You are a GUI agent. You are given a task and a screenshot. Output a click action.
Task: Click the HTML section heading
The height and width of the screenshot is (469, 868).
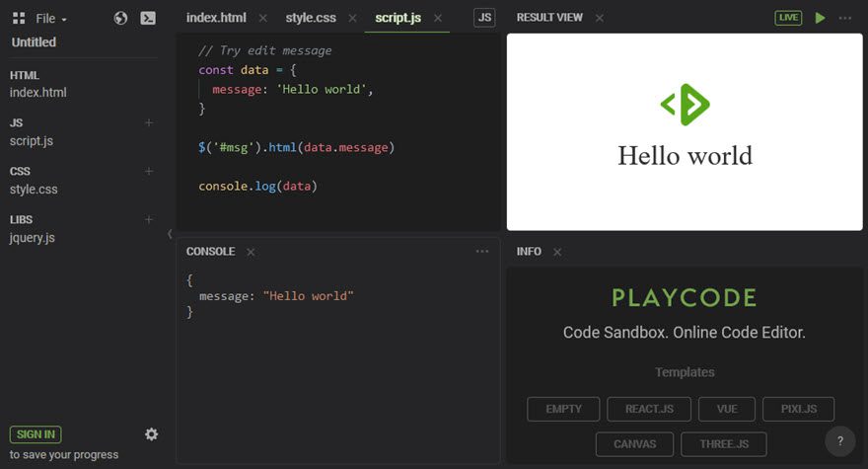point(25,75)
